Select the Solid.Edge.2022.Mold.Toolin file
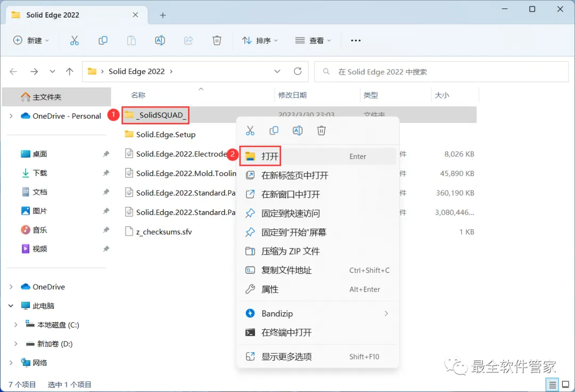This screenshot has height=392, width=575. click(180, 173)
